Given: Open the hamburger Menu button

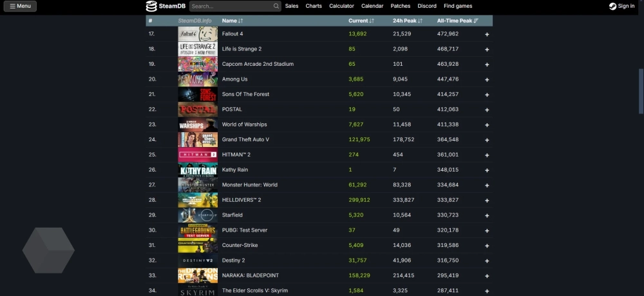Looking at the screenshot, I should (20, 6).
